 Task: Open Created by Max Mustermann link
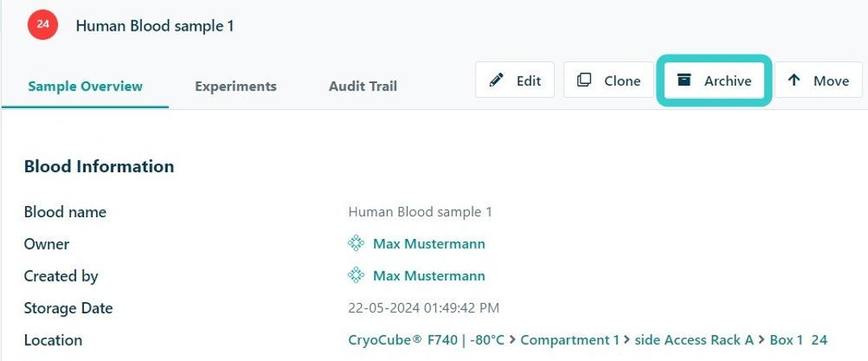pos(429,275)
